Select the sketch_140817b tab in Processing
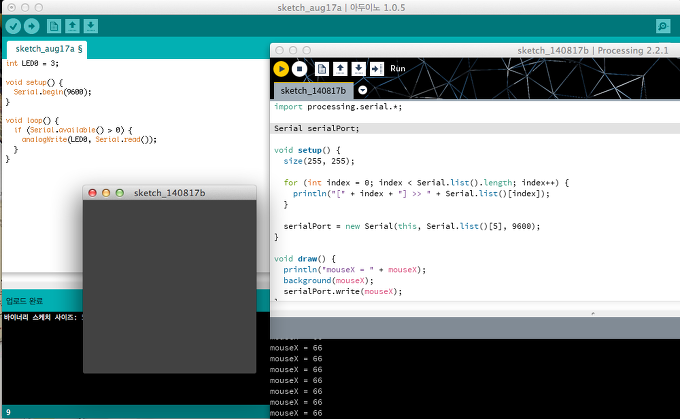680x419 pixels. [x=314, y=91]
